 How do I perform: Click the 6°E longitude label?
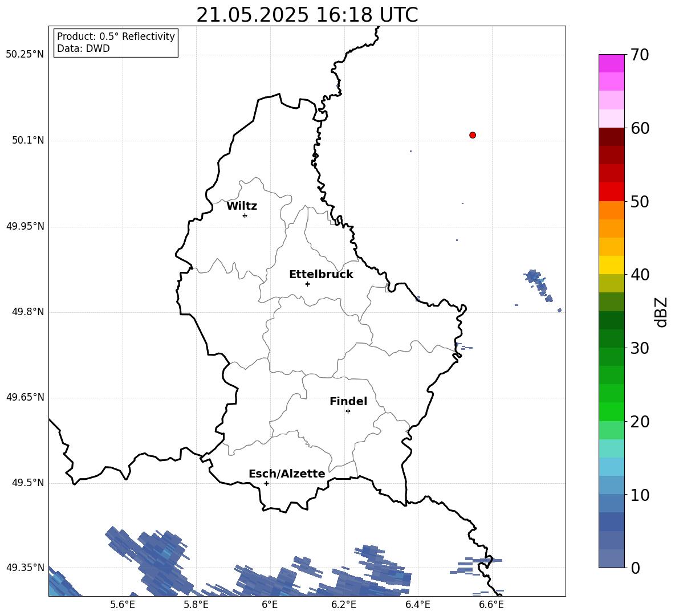270,605
